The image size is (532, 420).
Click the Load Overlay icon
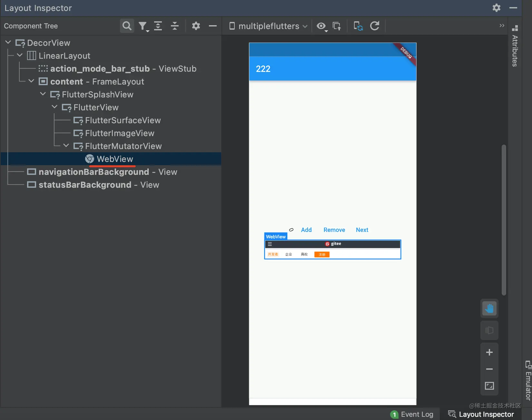click(337, 26)
